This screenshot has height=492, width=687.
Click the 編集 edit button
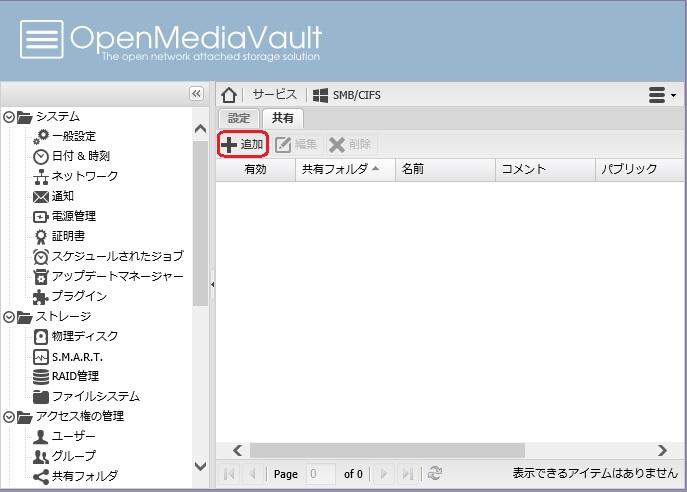(297, 144)
